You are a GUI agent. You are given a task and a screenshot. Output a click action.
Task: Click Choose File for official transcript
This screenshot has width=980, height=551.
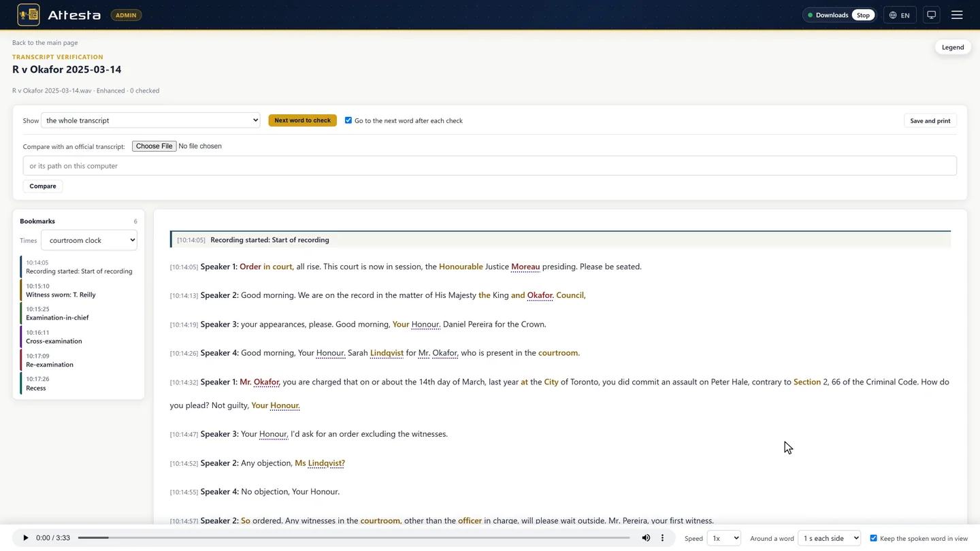point(154,146)
